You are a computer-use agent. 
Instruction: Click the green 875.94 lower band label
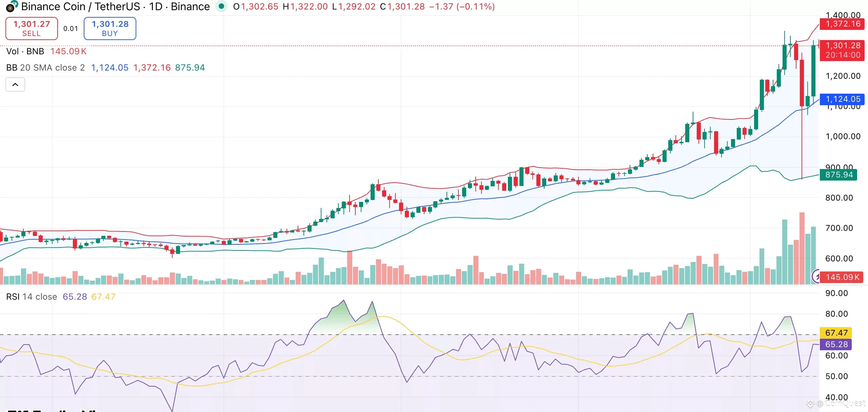point(838,175)
